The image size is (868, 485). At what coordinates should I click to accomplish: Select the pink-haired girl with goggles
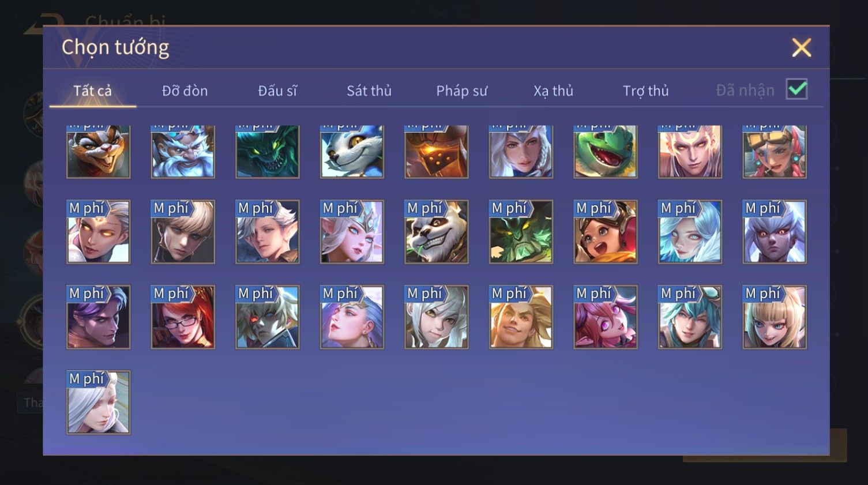775,152
